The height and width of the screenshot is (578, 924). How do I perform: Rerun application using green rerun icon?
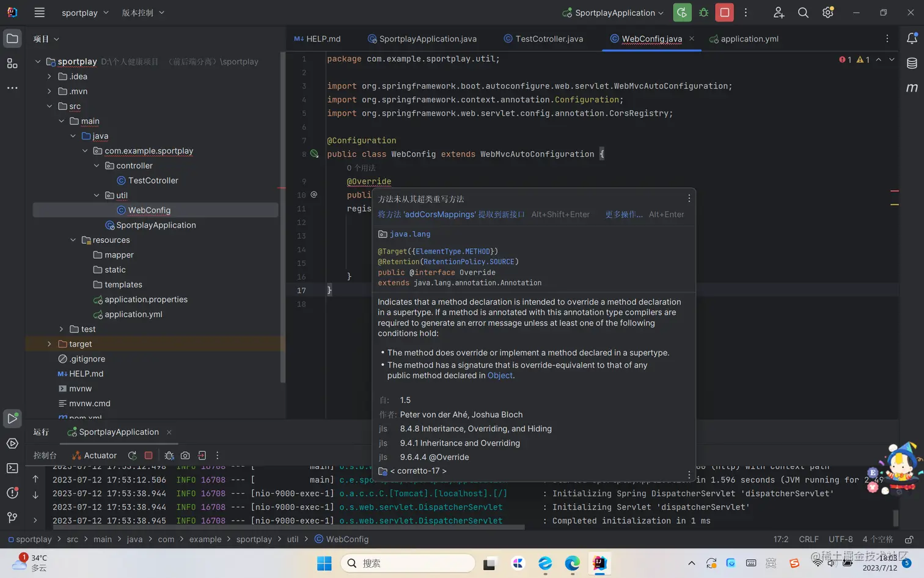[682, 12]
